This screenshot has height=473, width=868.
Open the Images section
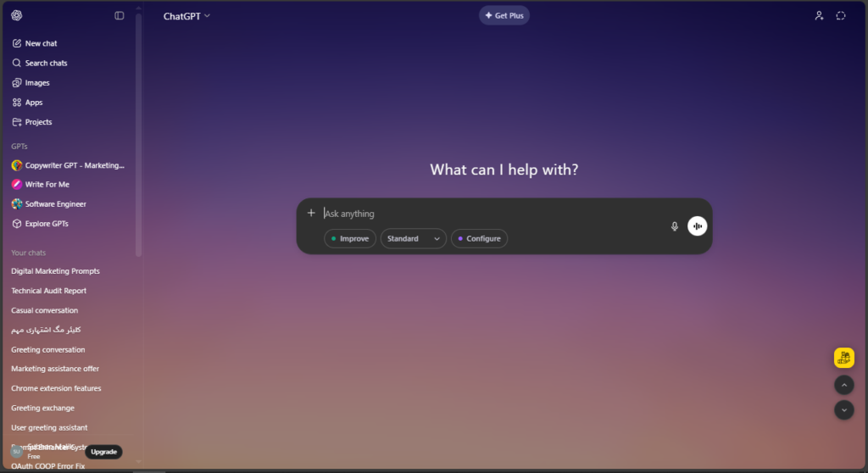[x=37, y=83]
